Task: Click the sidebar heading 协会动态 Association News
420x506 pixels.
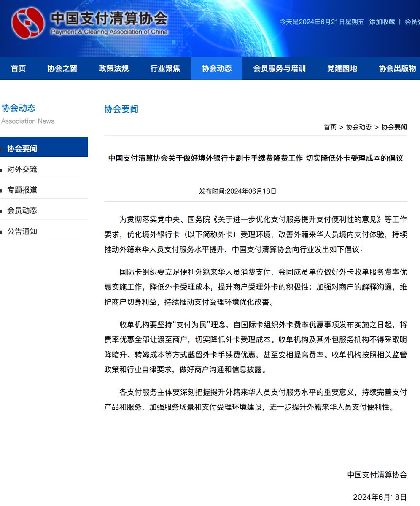Action: tap(28, 114)
